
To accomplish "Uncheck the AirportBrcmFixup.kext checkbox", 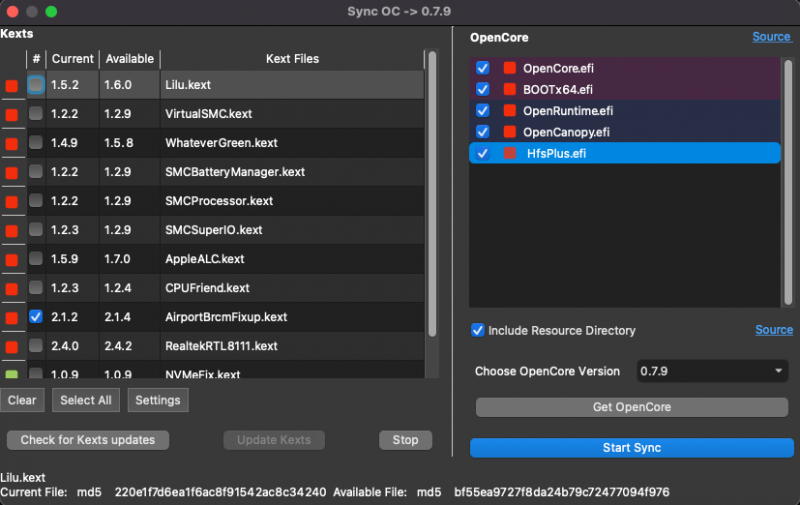I will pyautogui.click(x=36, y=316).
